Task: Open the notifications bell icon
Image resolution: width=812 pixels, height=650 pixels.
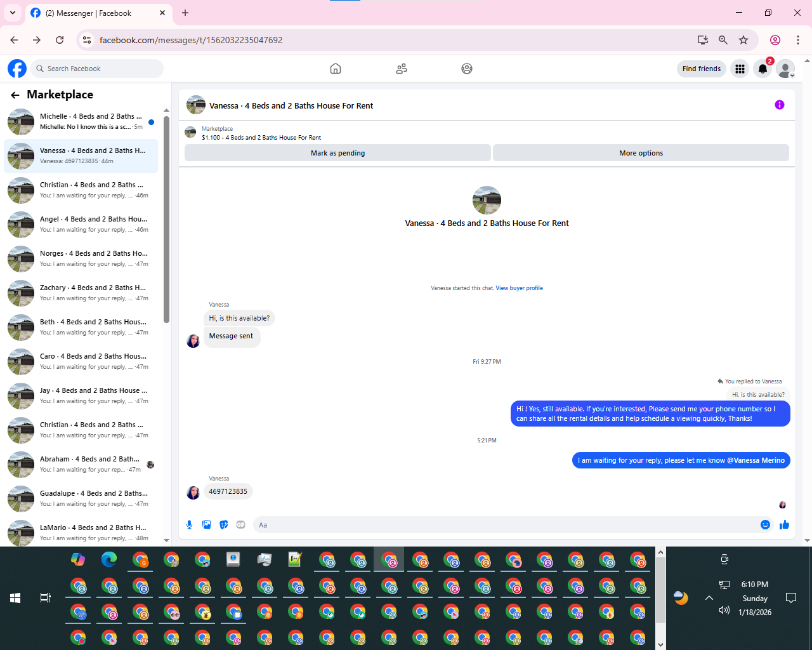Action: (x=763, y=69)
